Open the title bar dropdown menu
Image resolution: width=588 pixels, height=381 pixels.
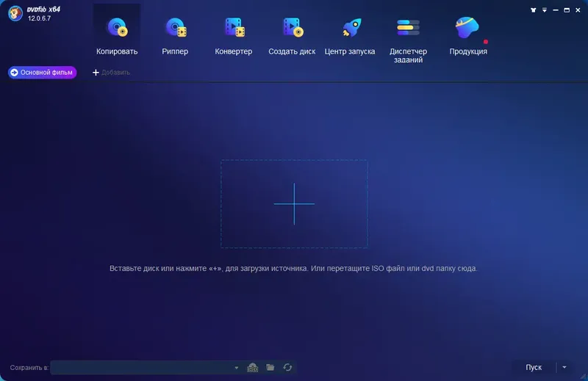544,10
